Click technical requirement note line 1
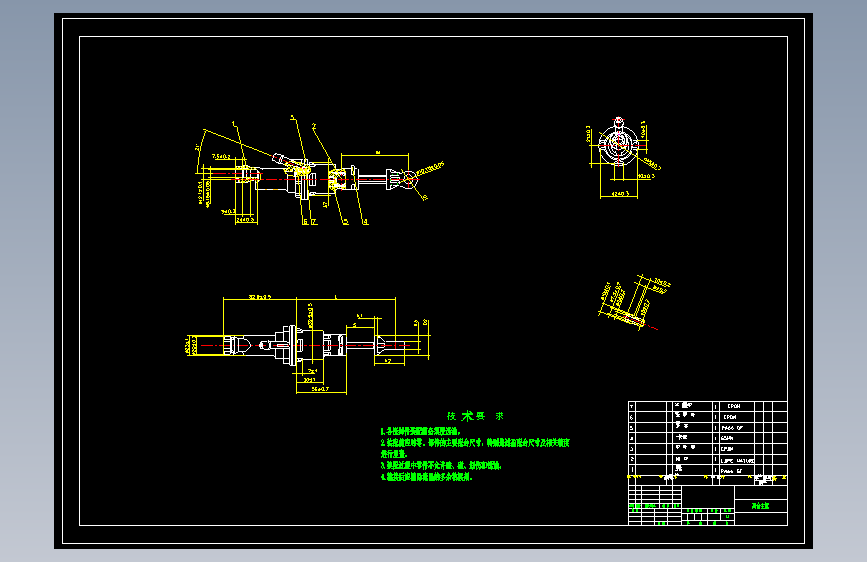Screen dimensions: 867x562 (x=420, y=431)
